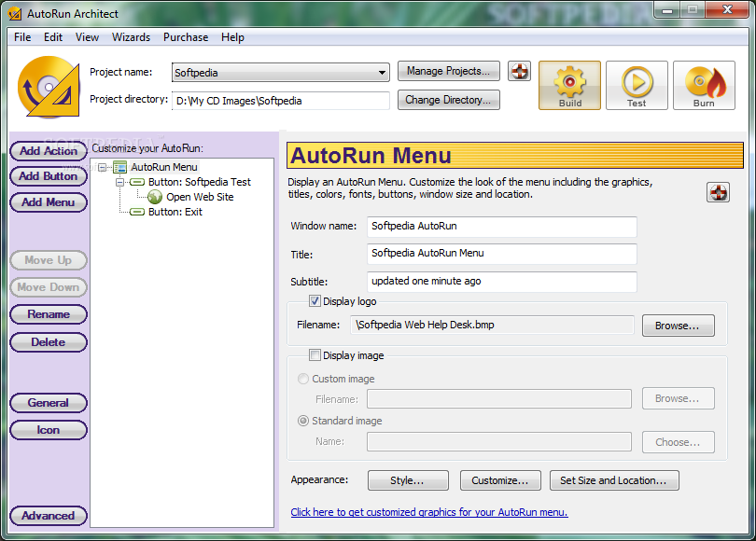The width and height of the screenshot is (756, 541).
Task: Open the View menu
Action: click(x=87, y=37)
